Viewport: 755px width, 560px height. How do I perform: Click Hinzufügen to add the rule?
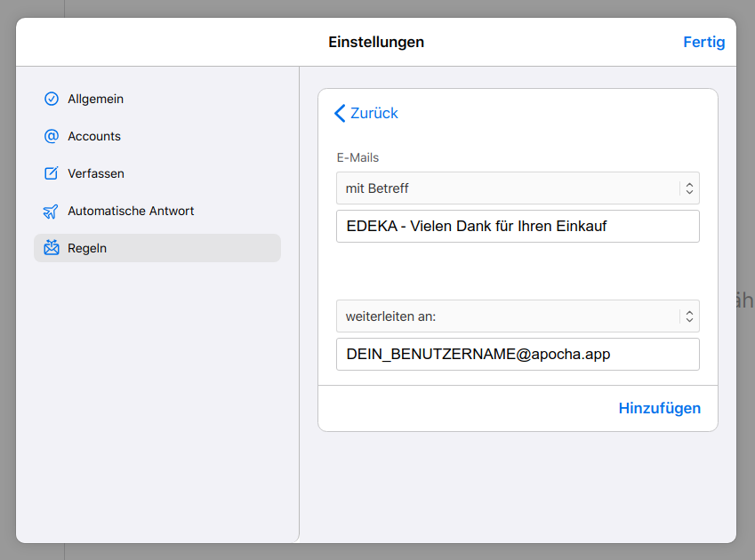pyautogui.click(x=659, y=408)
